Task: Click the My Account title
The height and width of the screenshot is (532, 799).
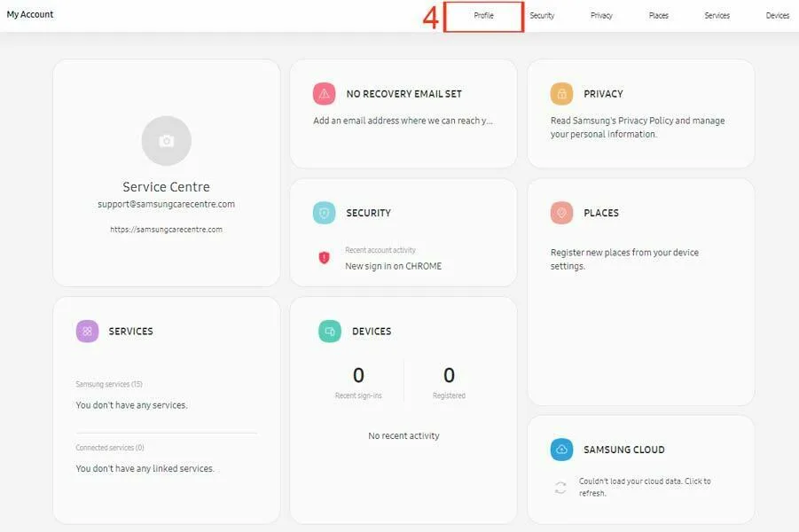Action: pos(30,14)
